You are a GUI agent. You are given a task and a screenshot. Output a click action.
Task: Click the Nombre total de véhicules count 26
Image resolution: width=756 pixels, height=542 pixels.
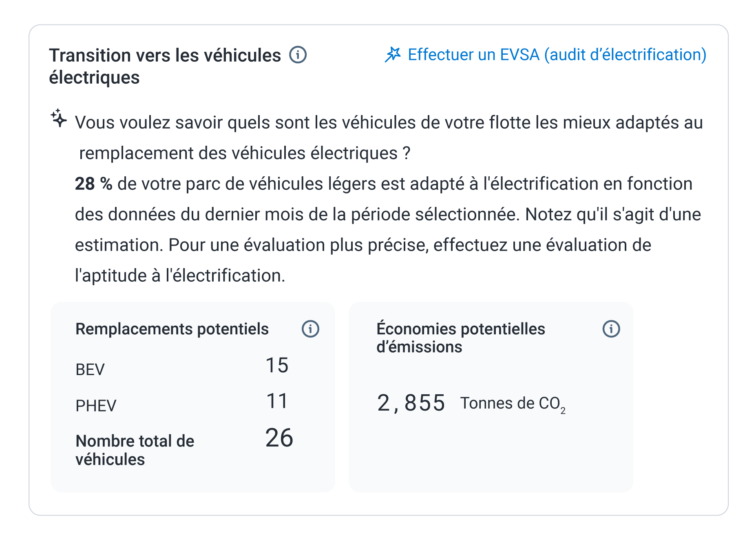tap(279, 439)
